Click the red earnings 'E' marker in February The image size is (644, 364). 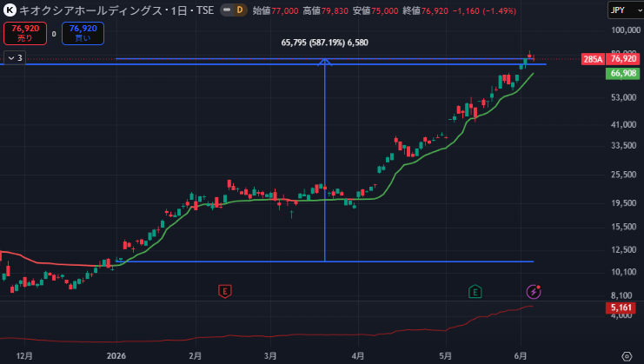[x=224, y=291]
